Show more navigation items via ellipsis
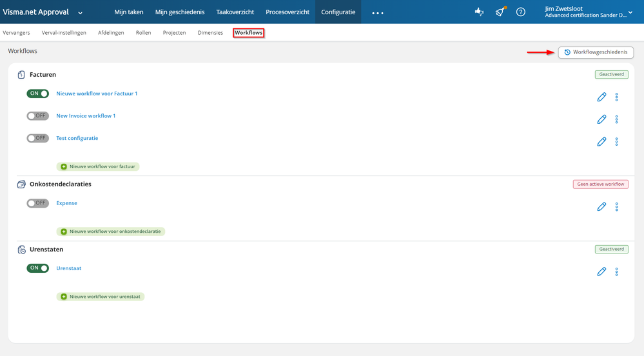Screen dimensions: 644x356 pos(378,13)
